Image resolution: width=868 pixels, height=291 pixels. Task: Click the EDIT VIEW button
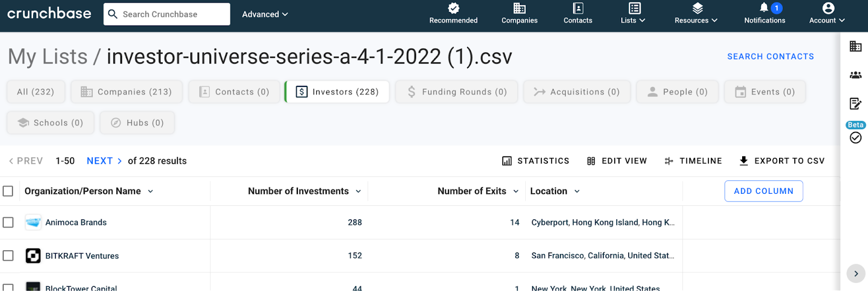(x=617, y=161)
